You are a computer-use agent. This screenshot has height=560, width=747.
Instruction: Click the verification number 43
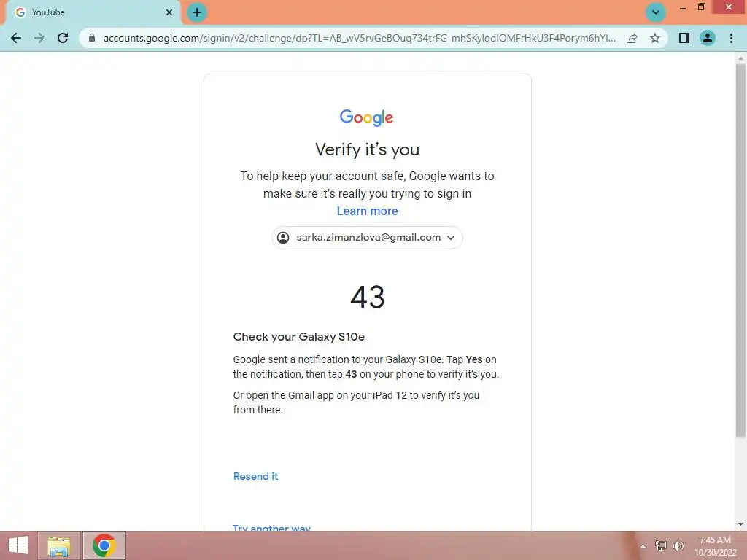(368, 297)
